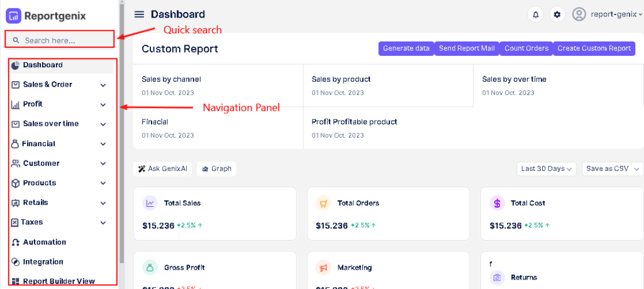
Task: Click the Reportgenix logo icon
Action: point(13,16)
